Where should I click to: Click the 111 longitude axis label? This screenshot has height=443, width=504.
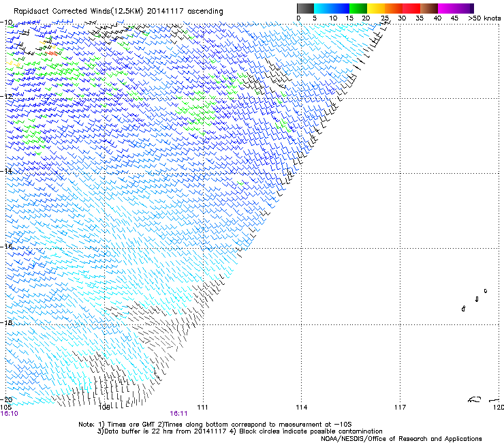click(x=202, y=408)
